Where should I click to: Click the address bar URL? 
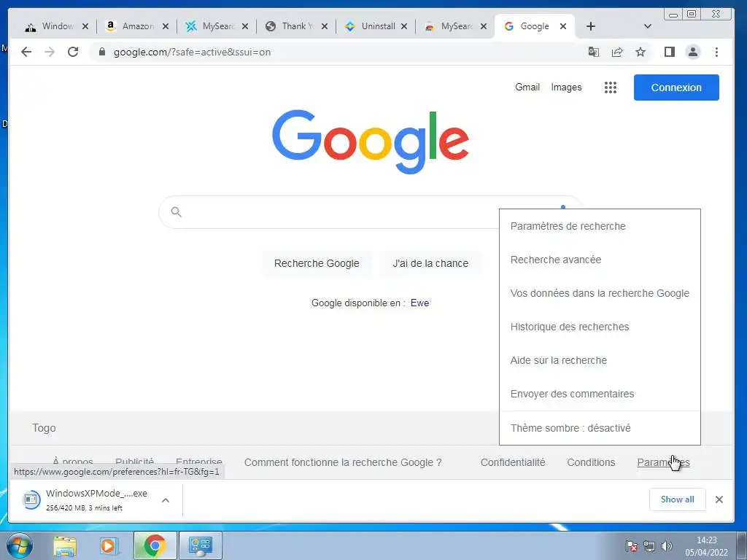[x=192, y=52]
